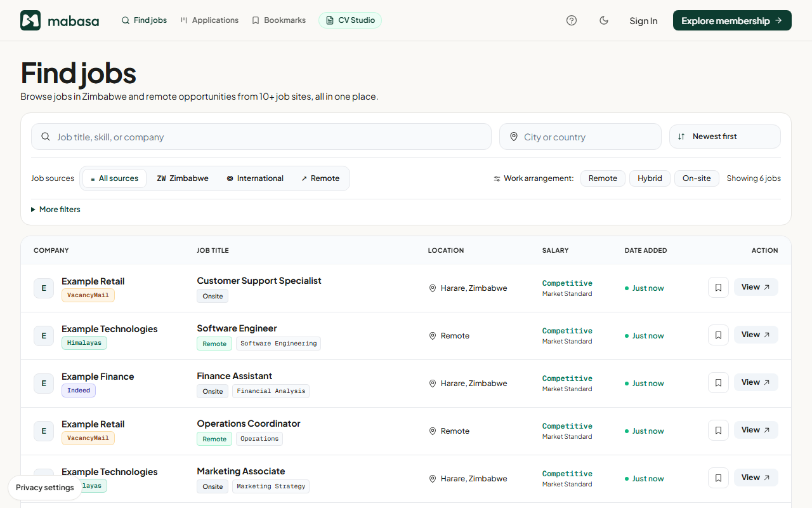Click the Financial Analysis tag
812x508 pixels.
(x=271, y=391)
